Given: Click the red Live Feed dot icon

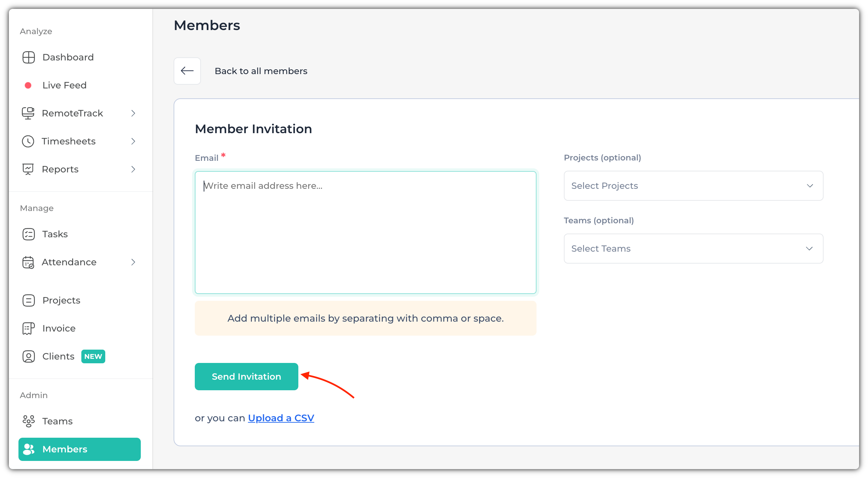Looking at the screenshot, I should 28,85.
